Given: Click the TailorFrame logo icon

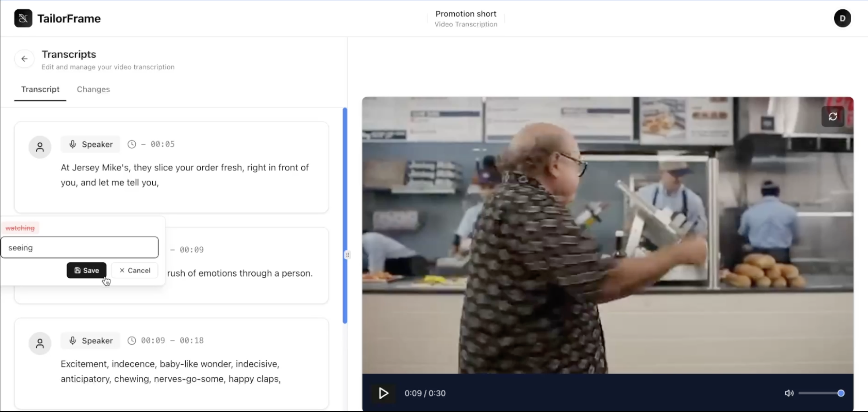Looking at the screenshot, I should tap(23, 18).
